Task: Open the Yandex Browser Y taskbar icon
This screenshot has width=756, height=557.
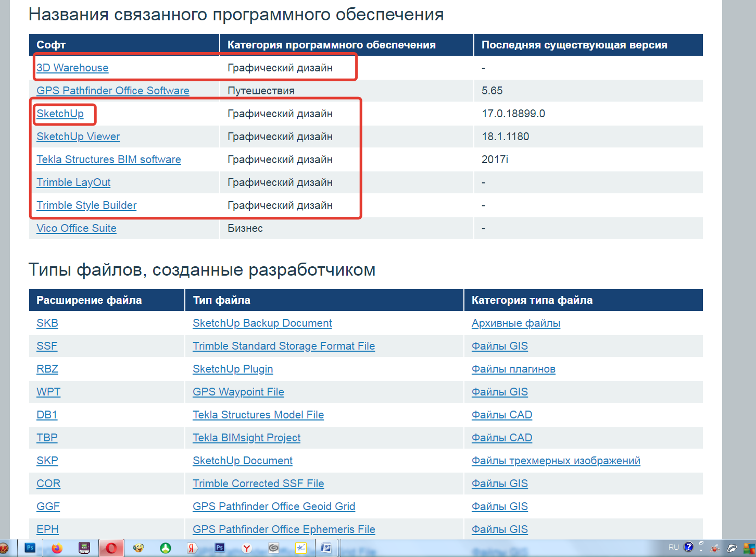Action: 246,548
